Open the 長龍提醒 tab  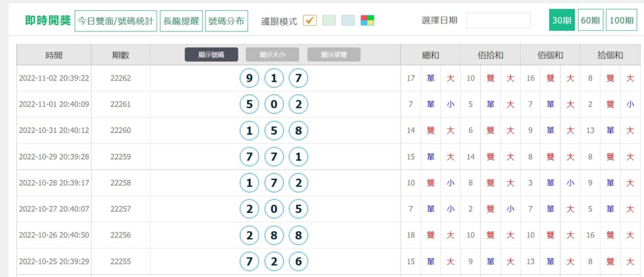(180, 20)
